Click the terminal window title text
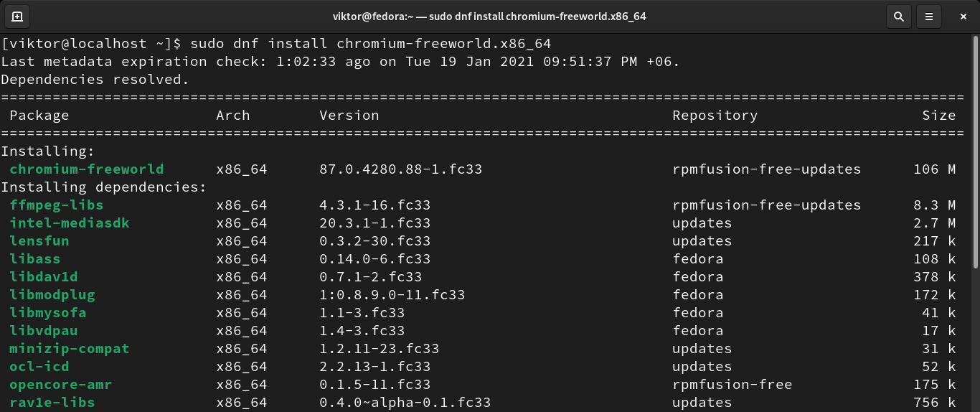The width and height of the screenshot is (980, 412). point(489,16)
